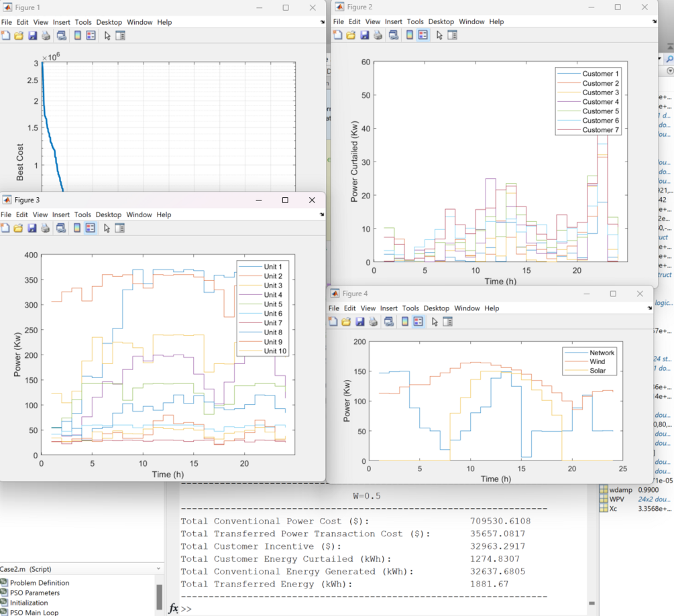Click Print Figure icon in Figure 2 toolbar

pyautogui.click(x=378, y=36)
